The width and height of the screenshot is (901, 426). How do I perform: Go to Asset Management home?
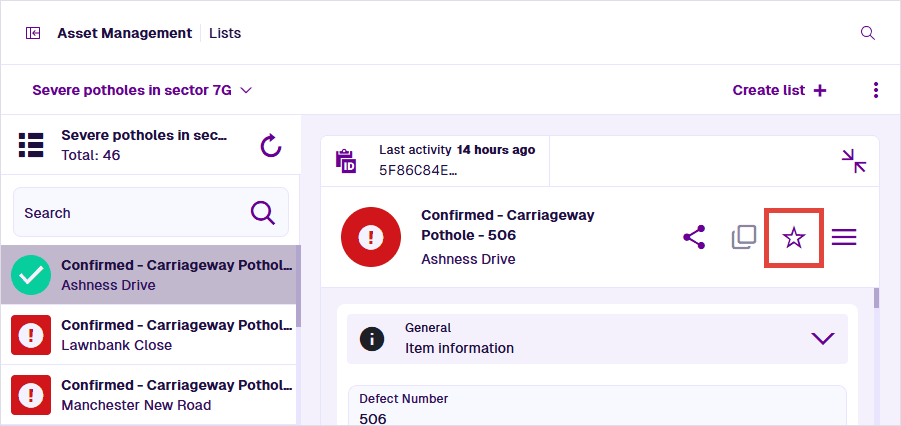tap(124, 33)
